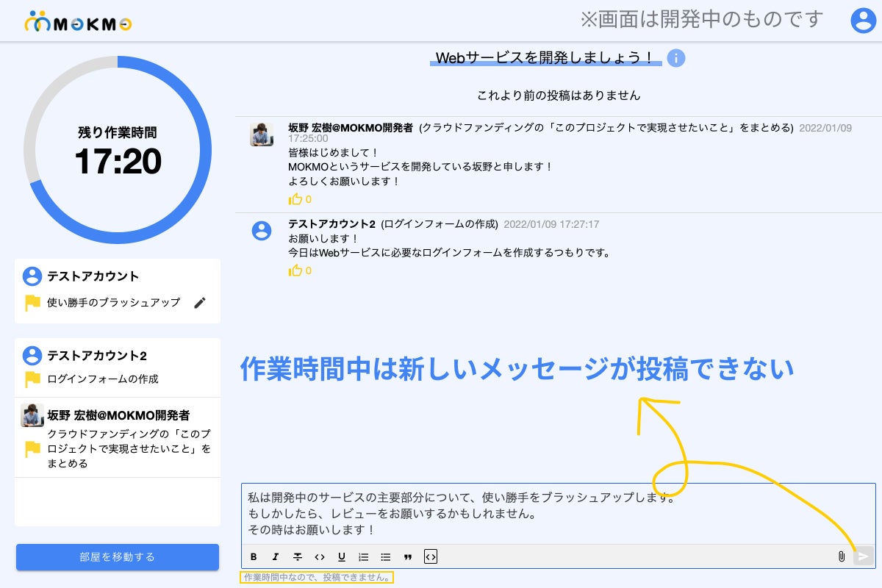Insert a numbered list
The height and width of the screenshot is (588, 882).
(x=363, y=556)
